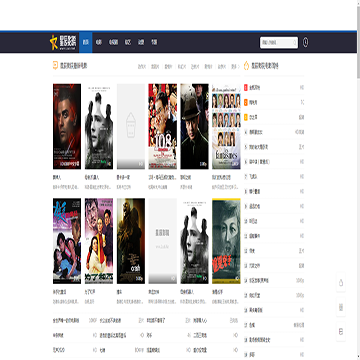
Task: Open the orange number-two ranked entry
Action: click(274, 102)
